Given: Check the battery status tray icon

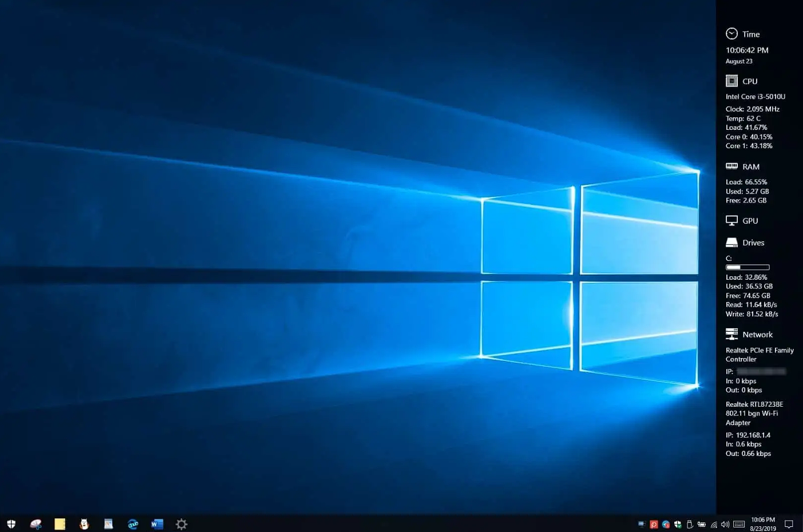Looking at the screenshot, I should click(x=702, y=524).
